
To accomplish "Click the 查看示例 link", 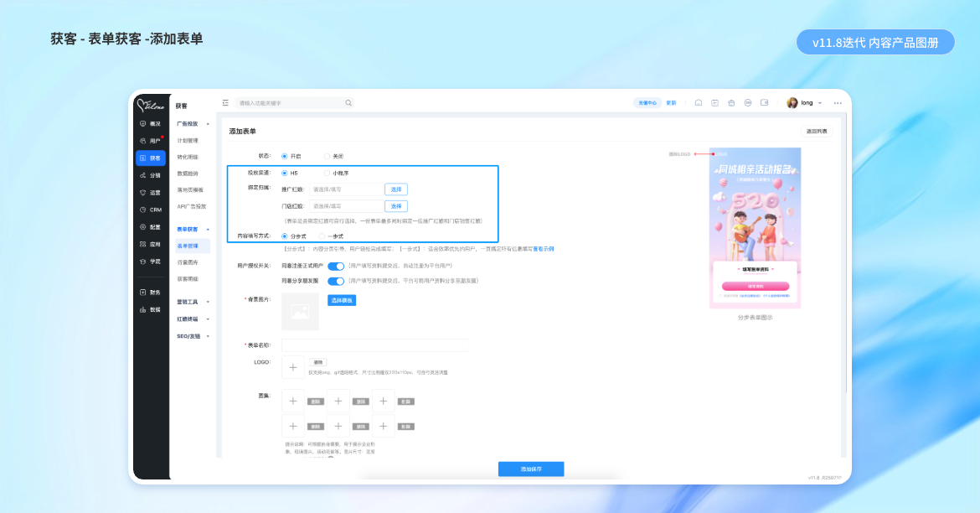I will [x=543, y=249].
